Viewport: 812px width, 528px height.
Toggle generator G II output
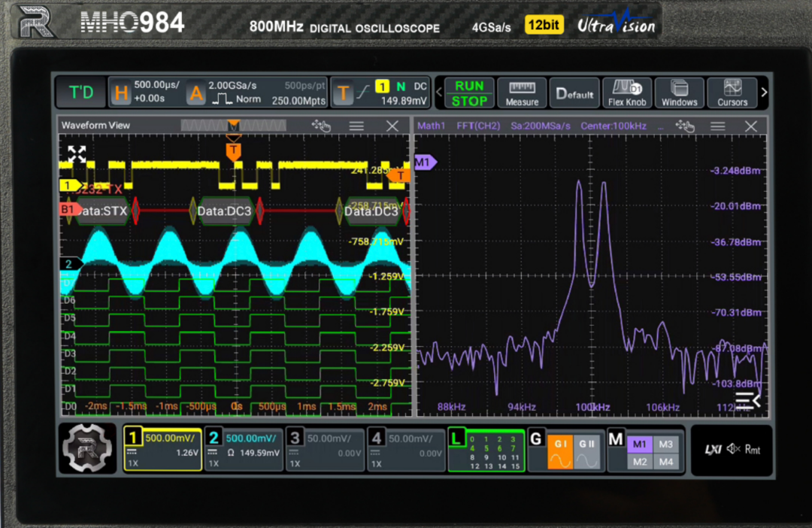click(x=586, y=452)
